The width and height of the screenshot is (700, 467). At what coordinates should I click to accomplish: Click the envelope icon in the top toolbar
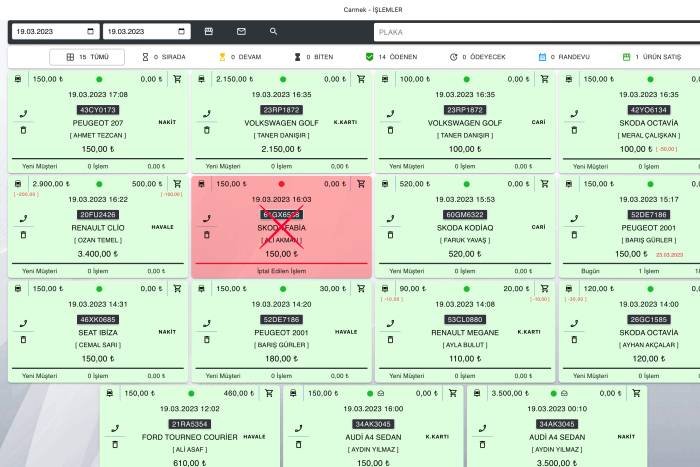pos(241,32)
